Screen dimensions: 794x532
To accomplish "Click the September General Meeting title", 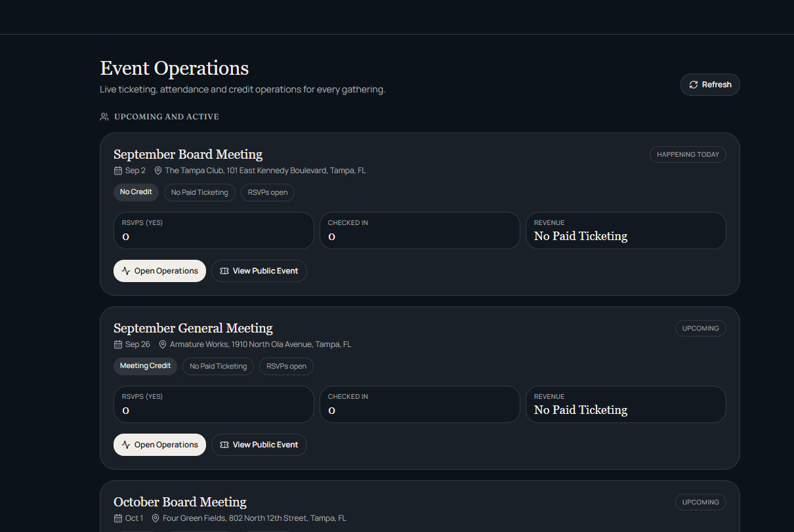I will pos(193,328).
